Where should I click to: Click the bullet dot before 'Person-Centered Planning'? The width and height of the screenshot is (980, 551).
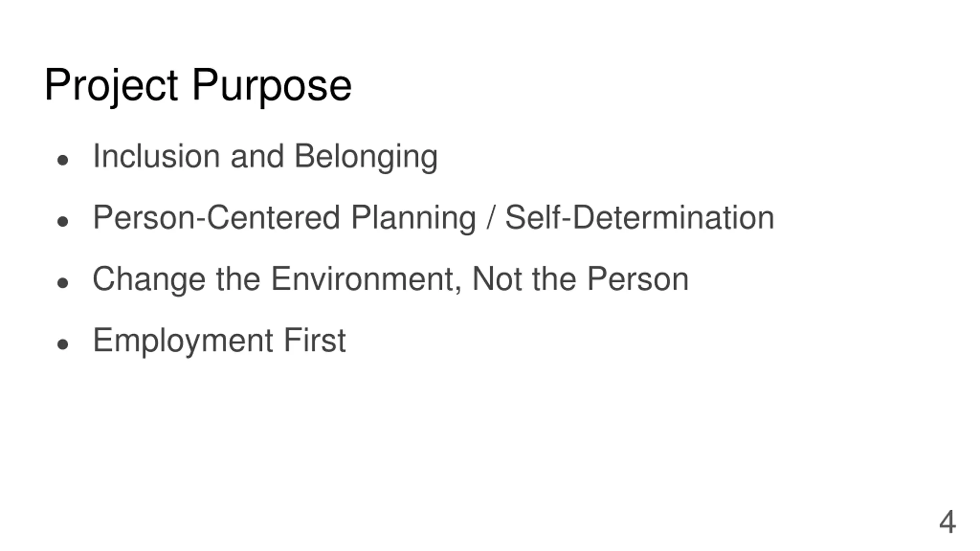pyautogui.click(x=62, y=221)
